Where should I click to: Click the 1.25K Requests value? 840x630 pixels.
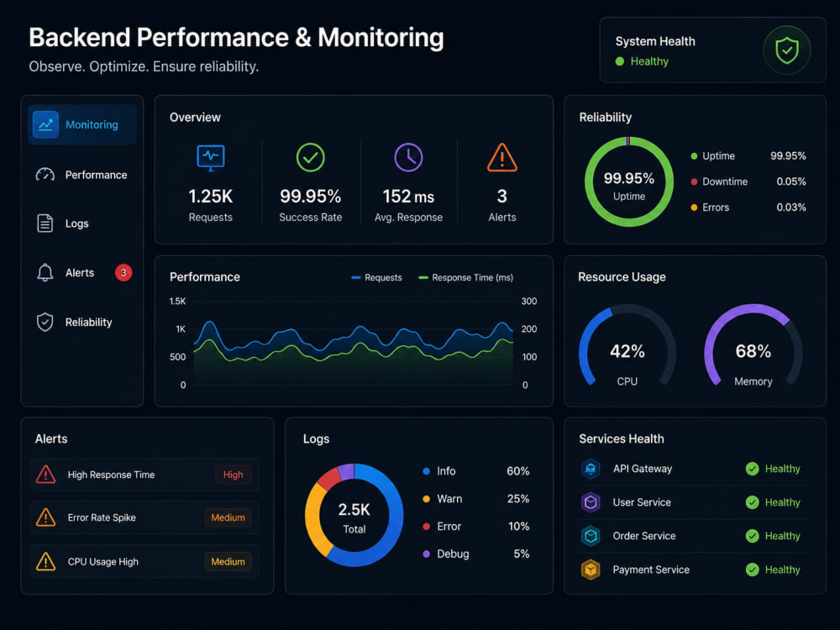pos(211,197)
